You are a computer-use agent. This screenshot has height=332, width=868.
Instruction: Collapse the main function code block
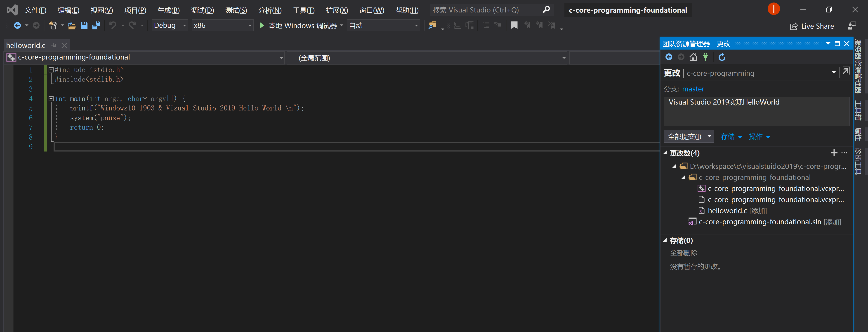pyautogui.click(x=51, y=98)
